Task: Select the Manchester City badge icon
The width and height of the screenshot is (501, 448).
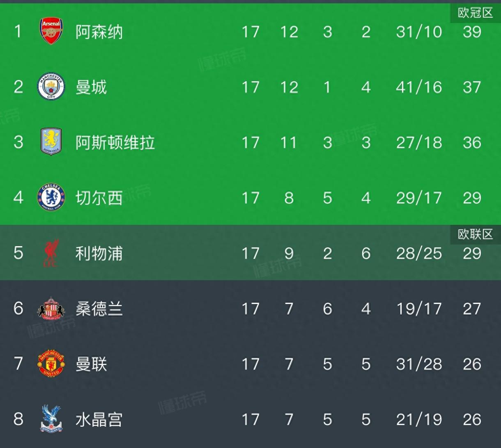Action: 51,87
